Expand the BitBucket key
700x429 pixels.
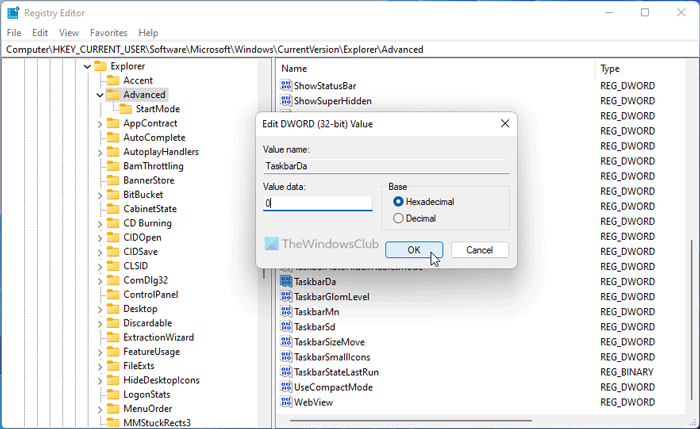(100, 195)
